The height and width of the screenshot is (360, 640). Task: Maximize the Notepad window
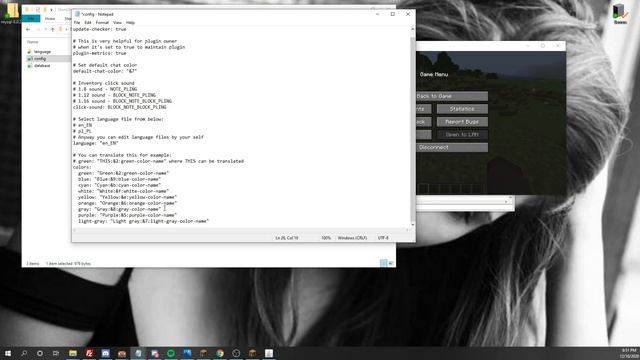coord(393,14)
